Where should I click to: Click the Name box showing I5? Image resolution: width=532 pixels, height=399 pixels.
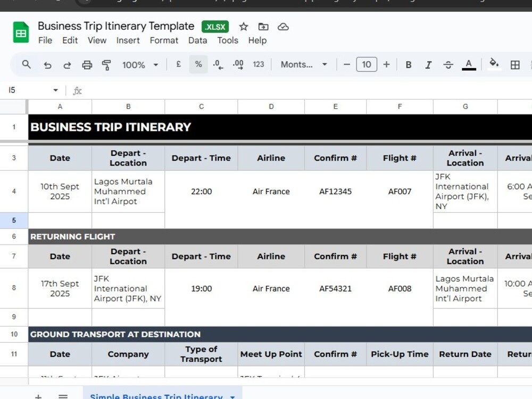[x=29, y=90]
